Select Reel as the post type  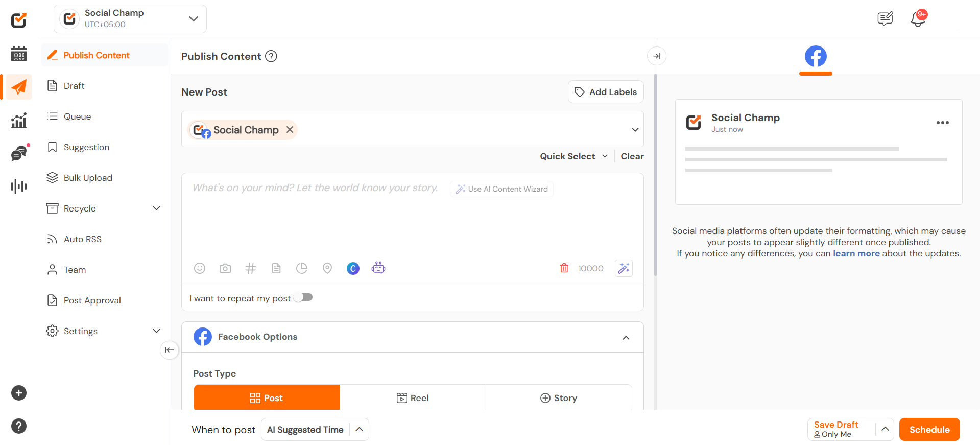[413, 397]
